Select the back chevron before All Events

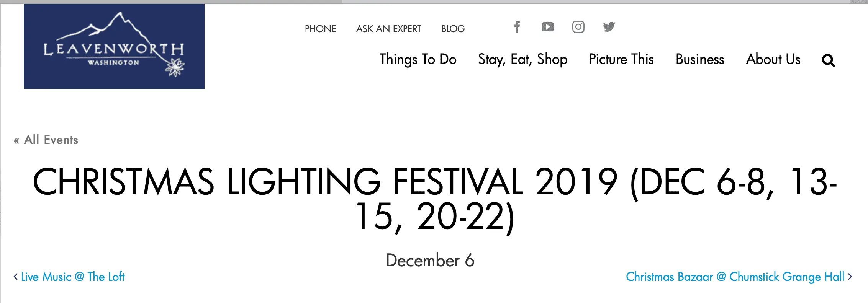click(x=16, y=140)
